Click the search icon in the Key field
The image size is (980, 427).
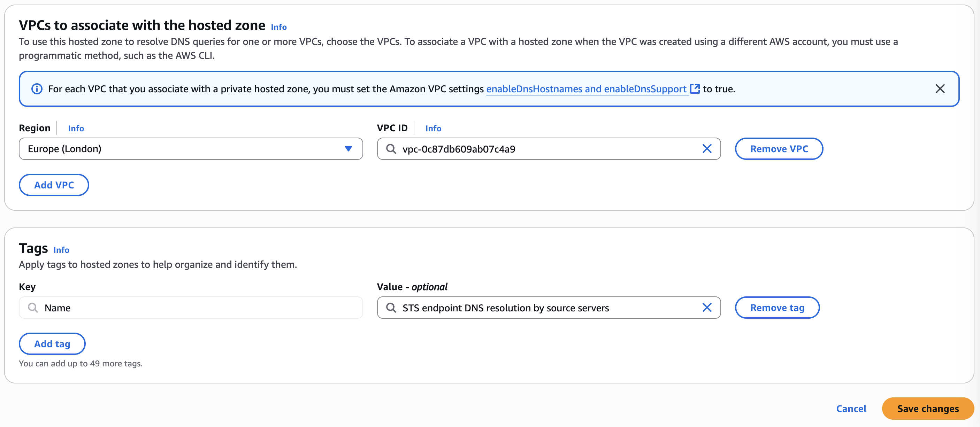[33, 308]
